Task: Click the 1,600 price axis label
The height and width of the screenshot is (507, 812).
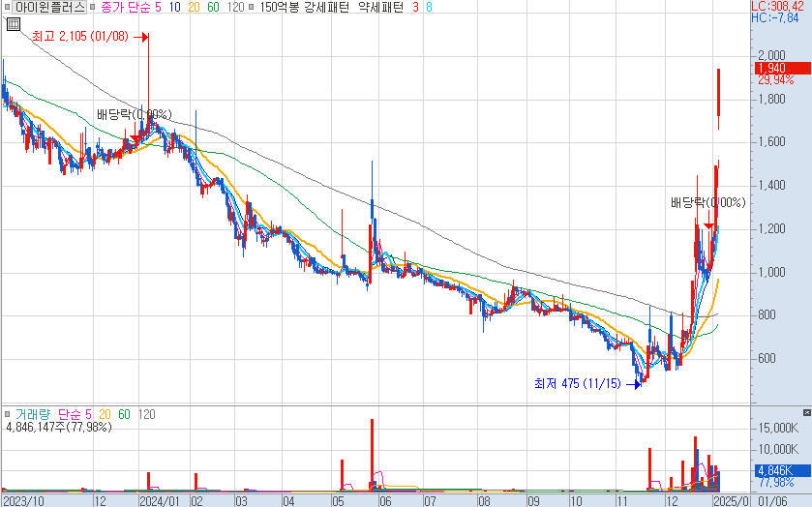Action: [x=771, y=142]
